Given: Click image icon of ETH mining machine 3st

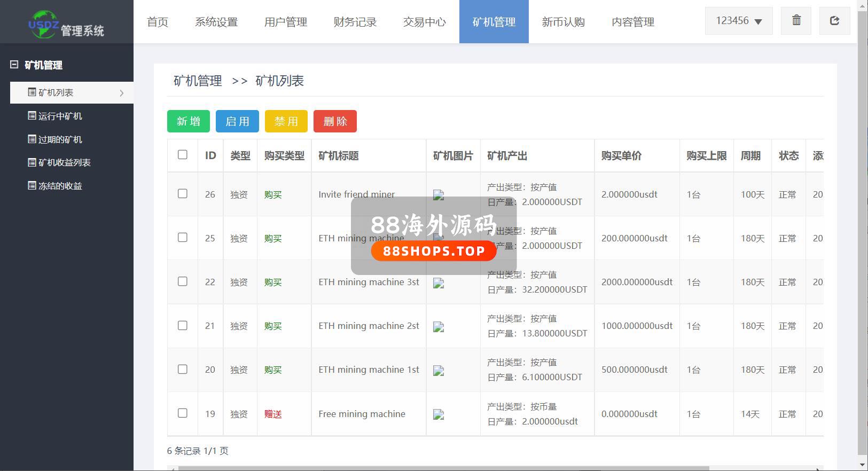Looking at the screenshot, I should click(439, 283).
